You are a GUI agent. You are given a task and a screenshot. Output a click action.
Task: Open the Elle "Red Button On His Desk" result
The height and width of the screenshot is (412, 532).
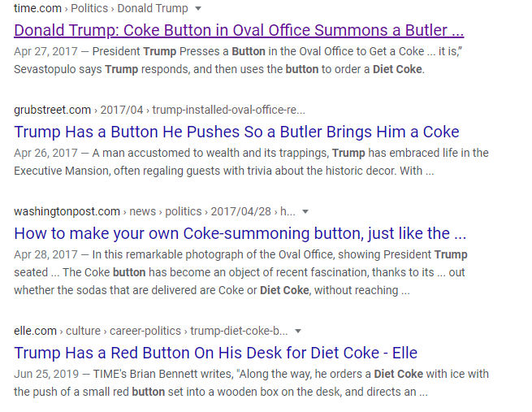215,353
